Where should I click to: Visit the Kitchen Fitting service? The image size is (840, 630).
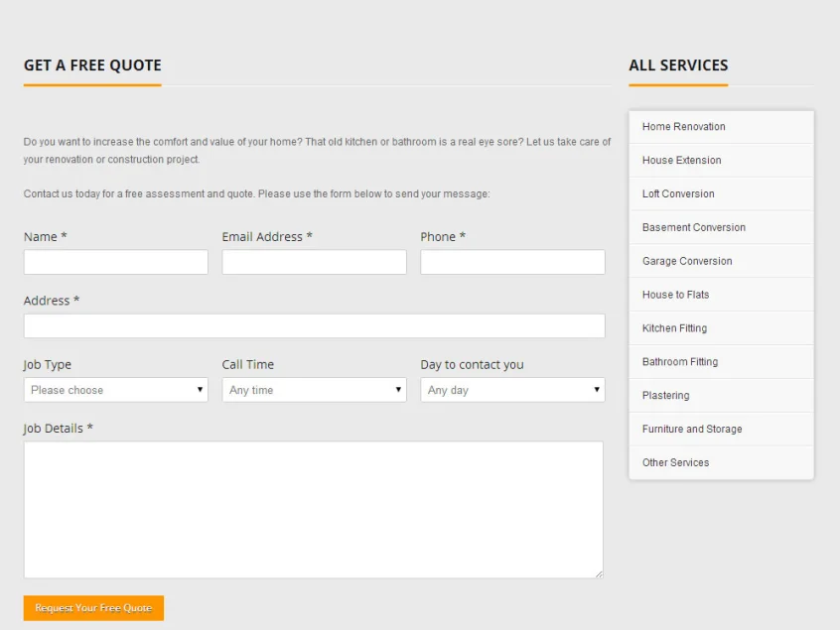click(x=721, y=328)
